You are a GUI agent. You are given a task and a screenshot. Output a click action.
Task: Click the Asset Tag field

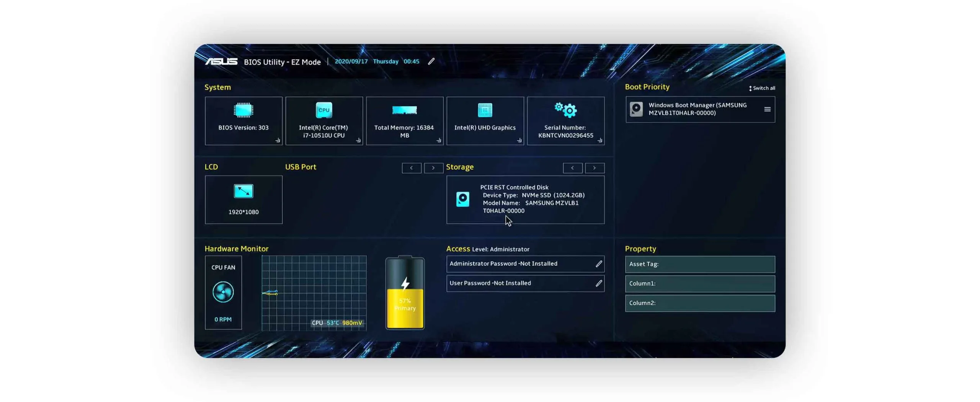pos(700,264)
